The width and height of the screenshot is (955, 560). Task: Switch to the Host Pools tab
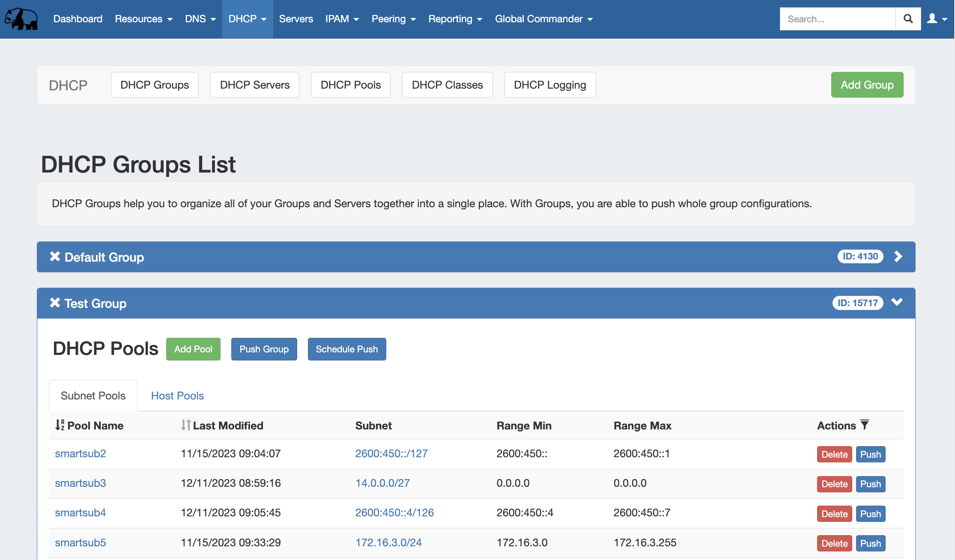click(x=177, y=396)
